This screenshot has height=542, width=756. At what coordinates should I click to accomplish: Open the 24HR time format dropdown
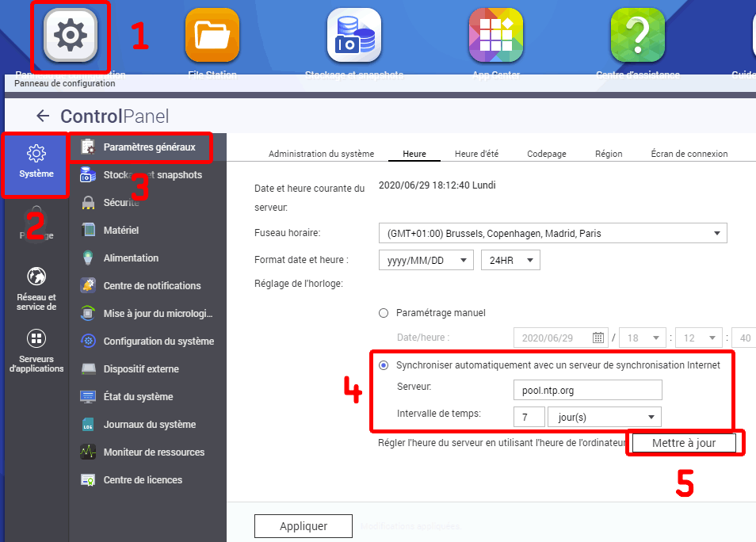tap(510, 260)
